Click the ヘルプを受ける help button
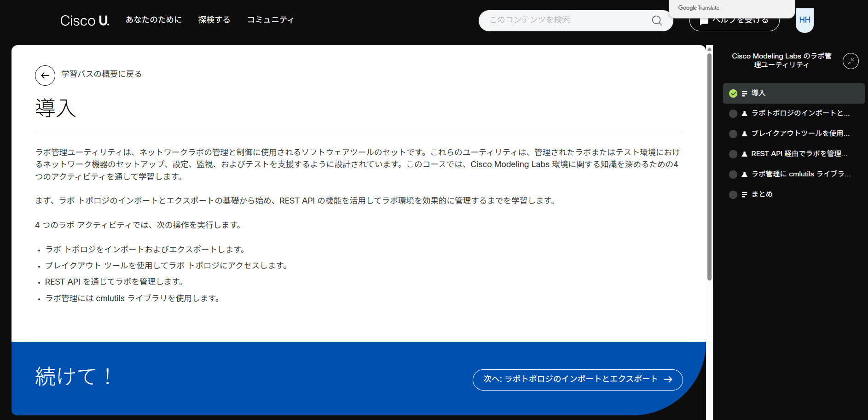Image resolution: width=868 pixels, height=420 pixels. click(x=734, y=21)
